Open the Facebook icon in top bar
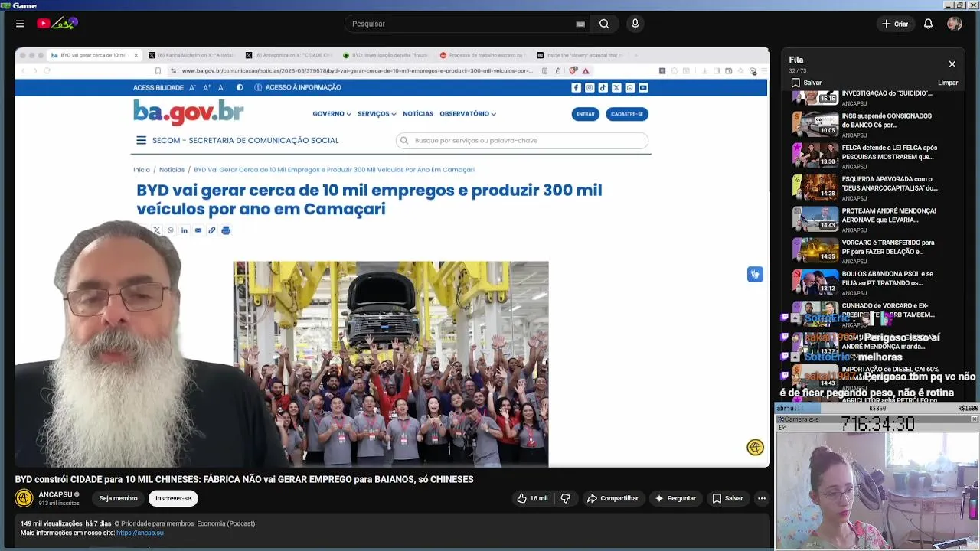This screenshot has height=551, width=980. pos(576,87)
